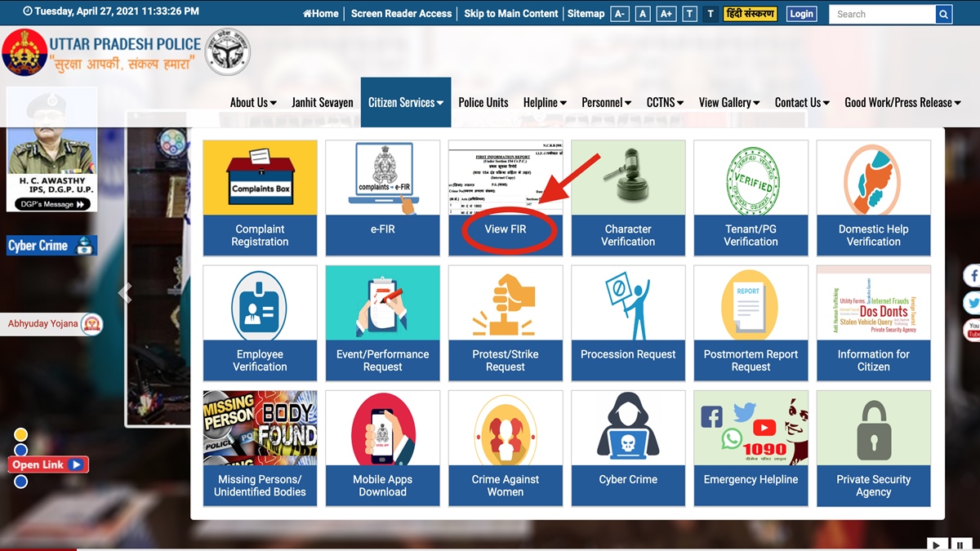The height and width of the screenshot is (551, 980).
Task: Open the View FIR document thumbnail
Action: [x=506, y=178]
